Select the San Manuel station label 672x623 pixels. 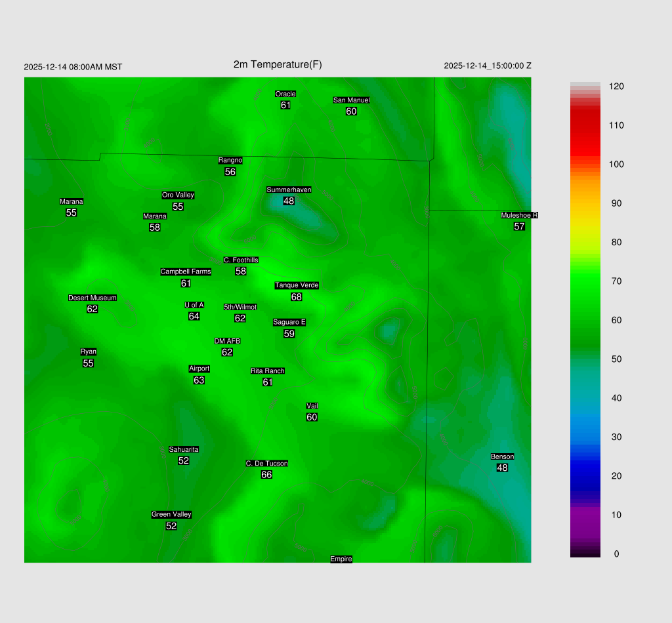[x=351, y=100]
